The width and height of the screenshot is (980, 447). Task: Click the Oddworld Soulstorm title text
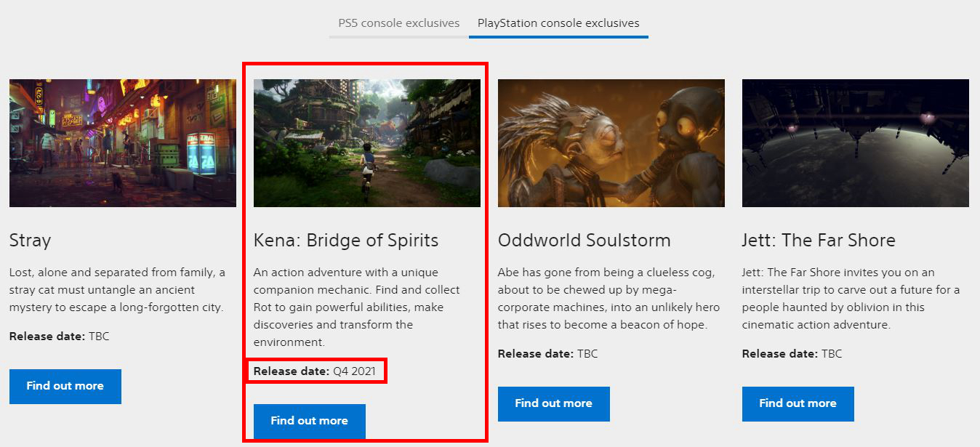[584, 241]
